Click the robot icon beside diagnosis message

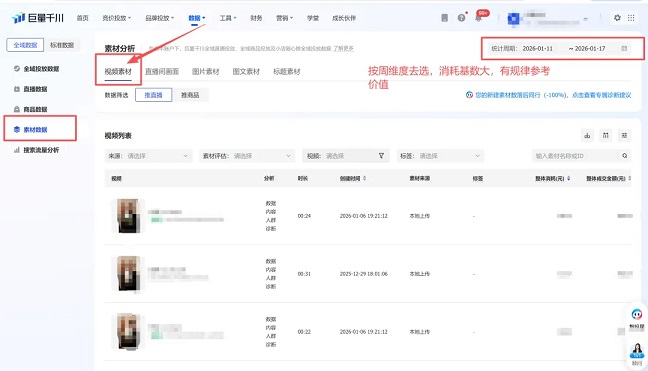coord(469,95)
